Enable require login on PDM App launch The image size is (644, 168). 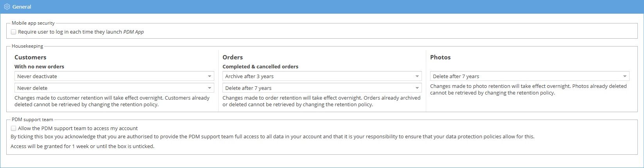point(14,32)
